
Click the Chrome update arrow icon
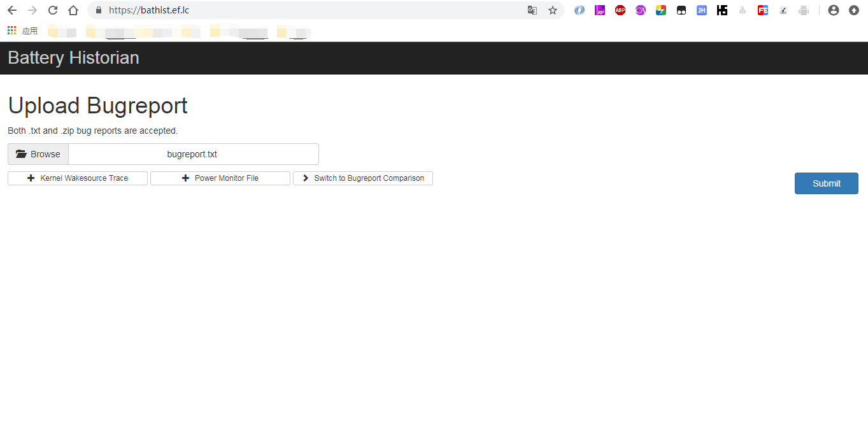(x=854, y=10)
